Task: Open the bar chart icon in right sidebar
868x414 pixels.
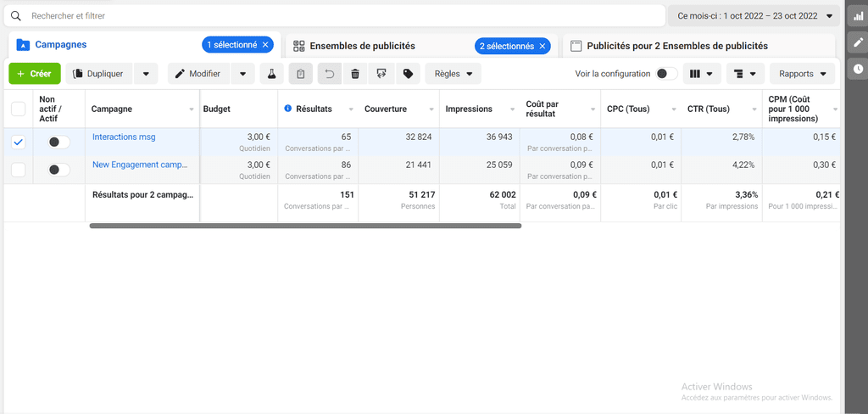Action: pyautogui.click(x=858, y=16)
